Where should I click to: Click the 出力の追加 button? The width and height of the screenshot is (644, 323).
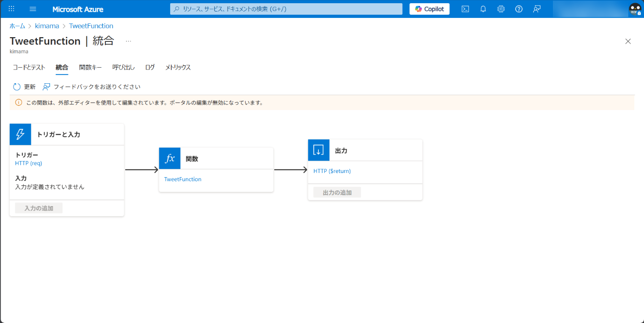(x=337, y=192)
